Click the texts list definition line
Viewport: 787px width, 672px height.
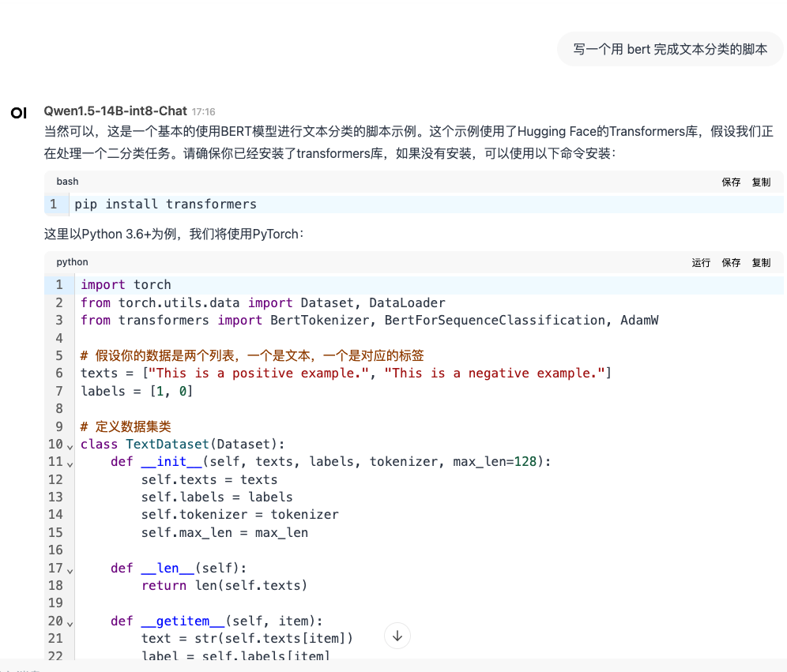[x=346, y=374]
